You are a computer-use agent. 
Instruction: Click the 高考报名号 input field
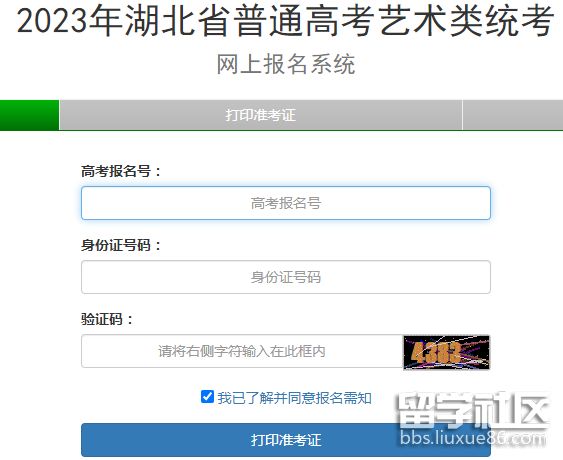point(286,203)
